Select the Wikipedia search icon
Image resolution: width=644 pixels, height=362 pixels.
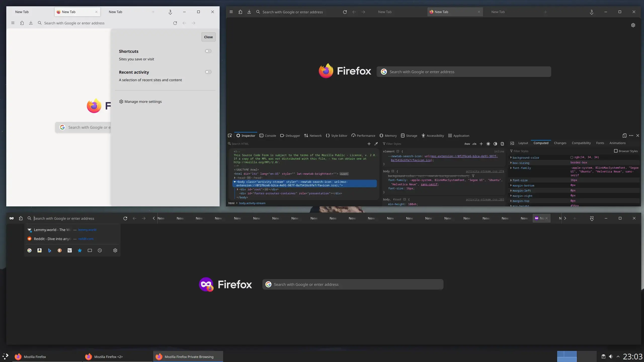pos(70,250)
